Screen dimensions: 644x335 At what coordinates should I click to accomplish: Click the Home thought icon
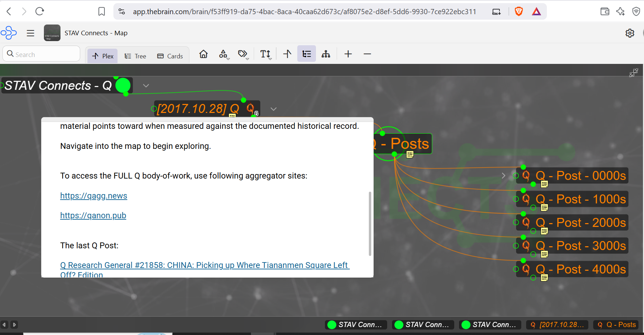204,54
